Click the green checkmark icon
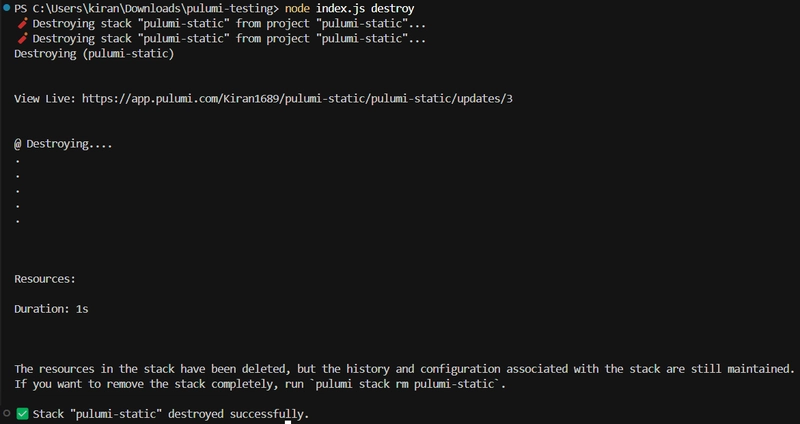Viewport: 800px width, 424px height. point(22,413)
